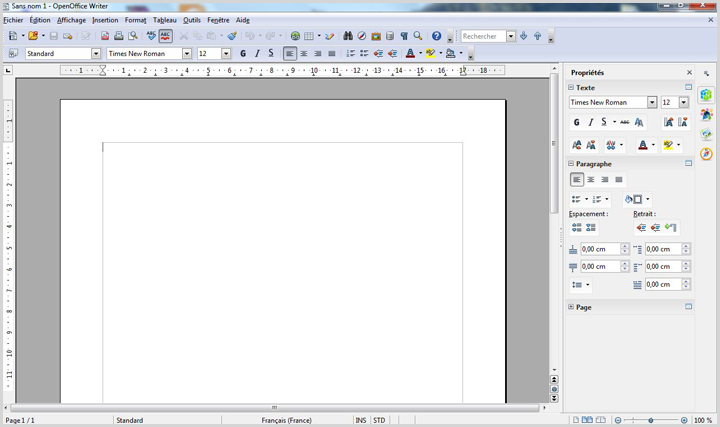Insert Hyperlink globe icon

[295, 36]
